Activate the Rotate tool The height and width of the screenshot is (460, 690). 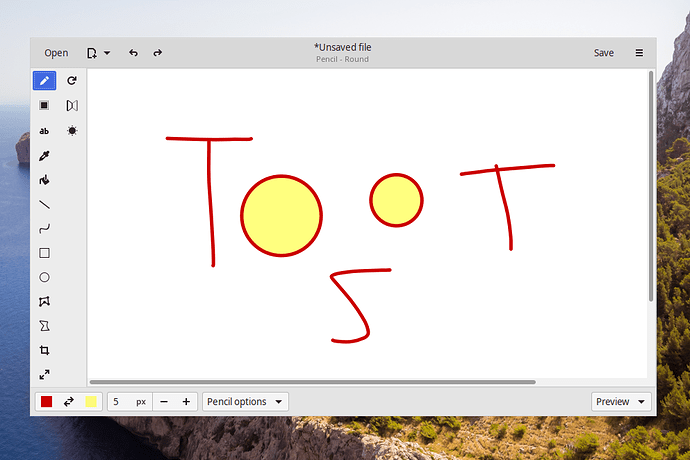[x=72, y=81]
